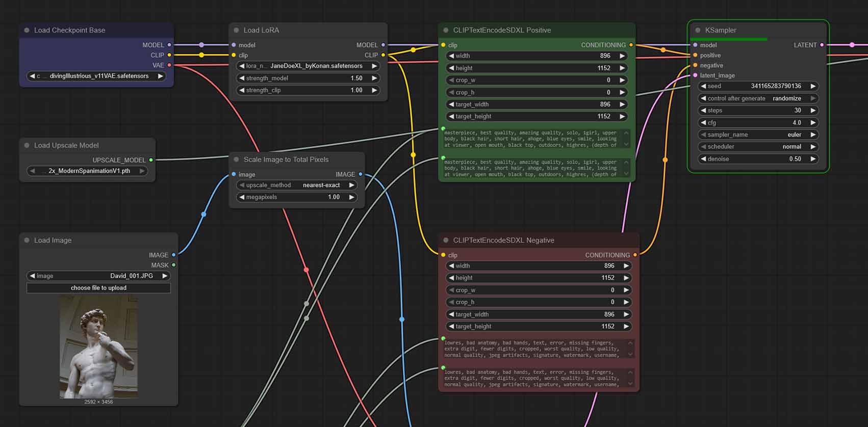This screenshot has width=868, height=427.
Task: Click the Load Image MASK output connector
Action: (174, 265)
